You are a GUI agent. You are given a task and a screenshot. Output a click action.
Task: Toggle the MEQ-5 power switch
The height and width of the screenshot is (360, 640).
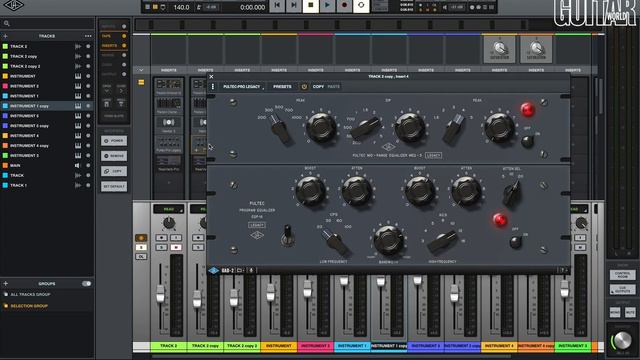[x=528, y=141]
